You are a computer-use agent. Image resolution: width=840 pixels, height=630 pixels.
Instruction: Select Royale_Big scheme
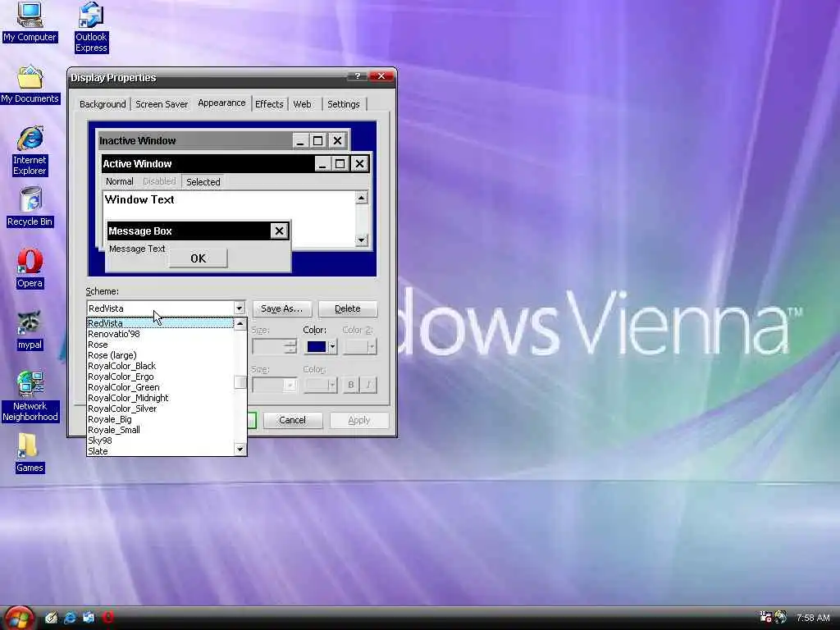160,419
